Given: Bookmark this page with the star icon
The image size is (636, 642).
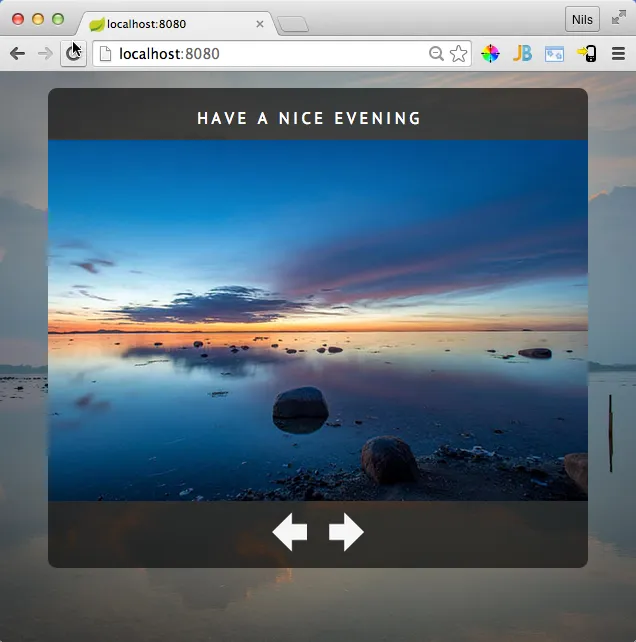Looking at the screenshot, I should tap(458, 54).
